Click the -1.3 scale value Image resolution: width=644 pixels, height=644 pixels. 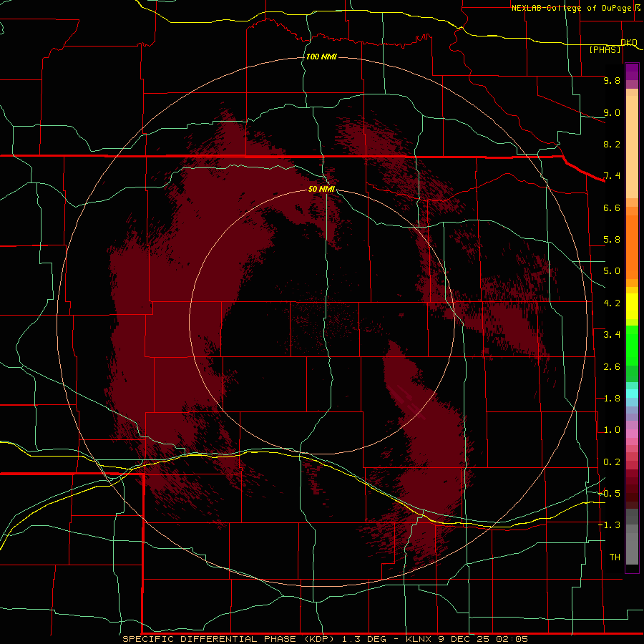click(609, 525)
